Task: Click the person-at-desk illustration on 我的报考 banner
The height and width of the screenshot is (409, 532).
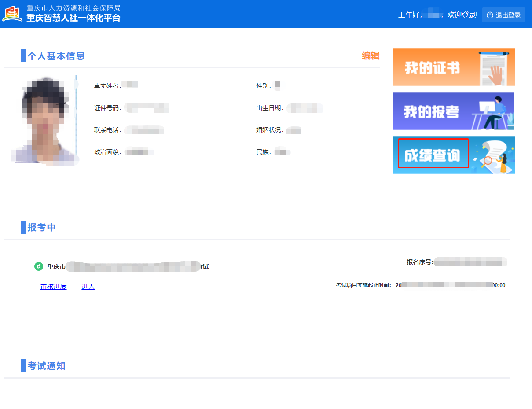Action: [x=492, y=112]
